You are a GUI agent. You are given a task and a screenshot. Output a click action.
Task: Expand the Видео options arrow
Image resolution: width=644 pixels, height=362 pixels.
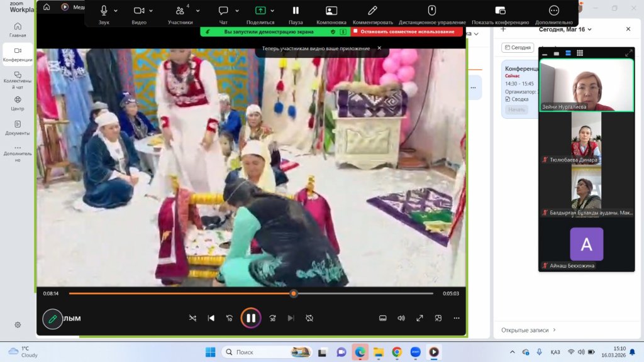click(153, 11)
